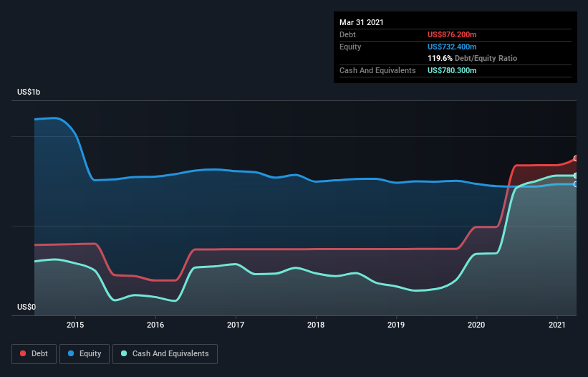The width and height of the screenshot is (588, 377).
Task: Click the US$780.300m cash value
Action: point(452,70)
